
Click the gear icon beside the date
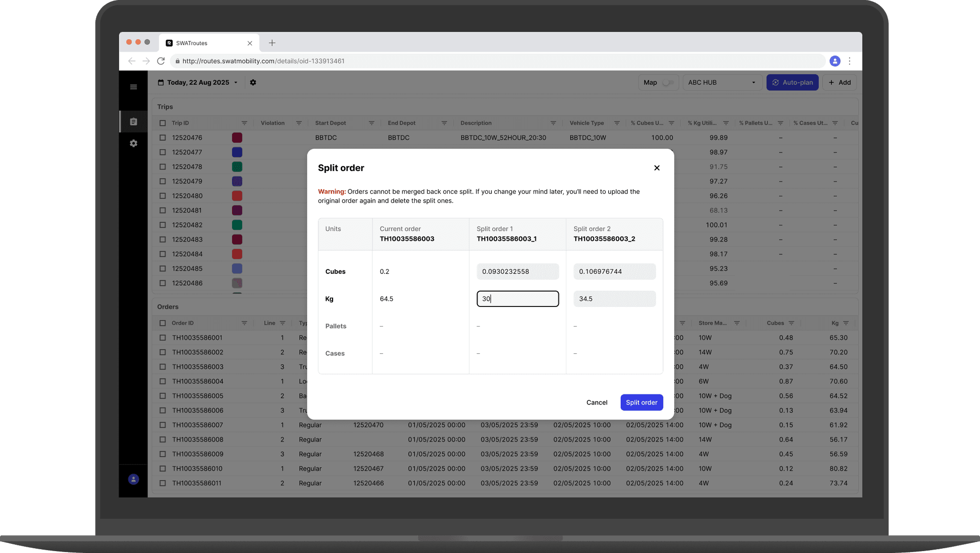point(253,82)
